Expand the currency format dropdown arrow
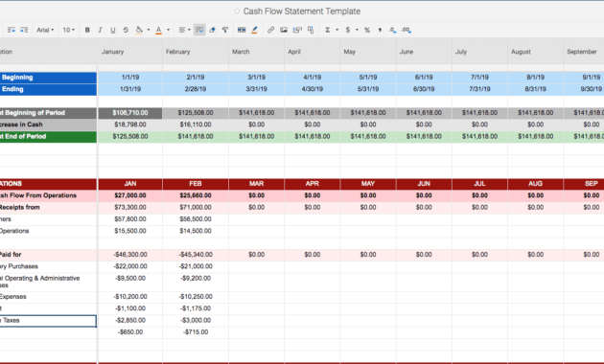Image resolution: width=604 pixels, height=364 pixels. 357,30
